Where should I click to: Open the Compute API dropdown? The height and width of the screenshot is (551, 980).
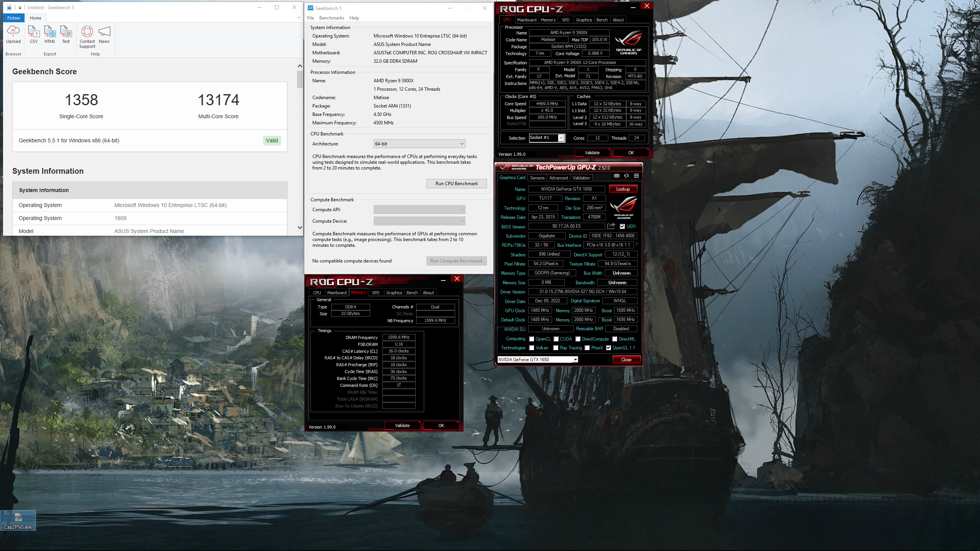point(419,210)
